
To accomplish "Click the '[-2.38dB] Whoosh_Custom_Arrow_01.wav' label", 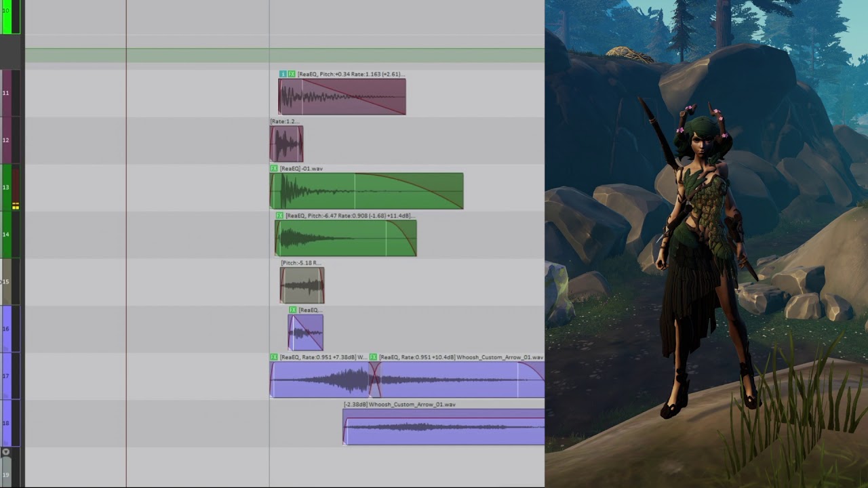I will pyautogui.click(x=399, y=405).
